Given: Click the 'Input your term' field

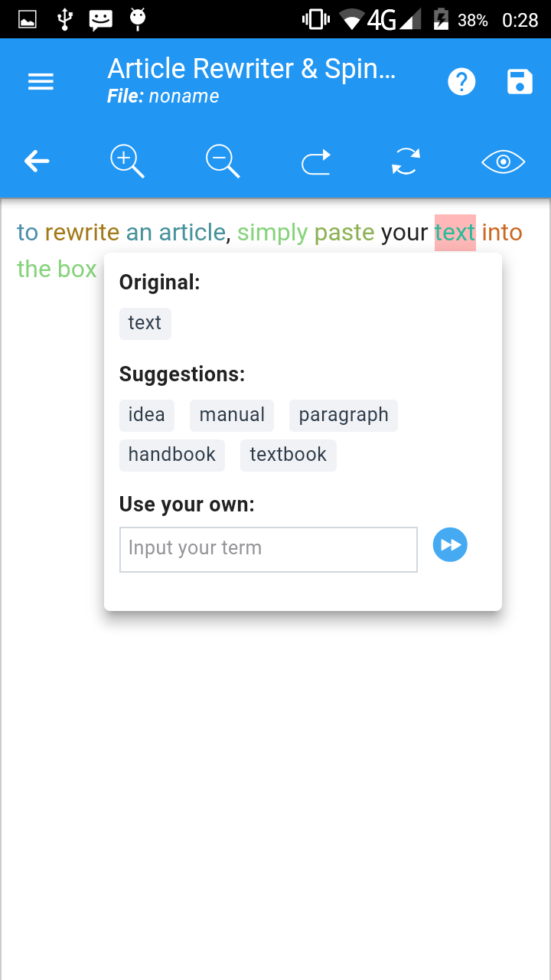Looking at the screenshot, I should 268,549.
